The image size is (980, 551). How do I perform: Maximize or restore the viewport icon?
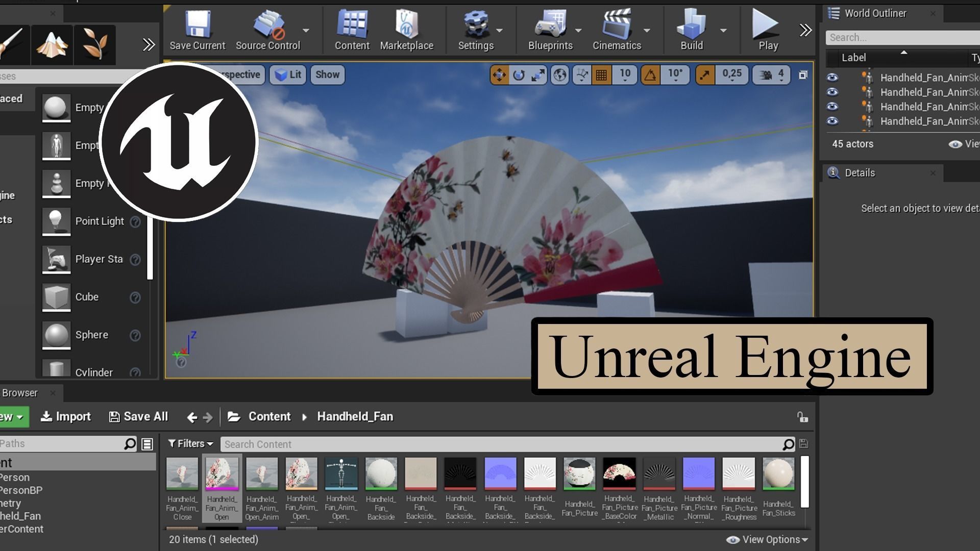click(803, 75)
